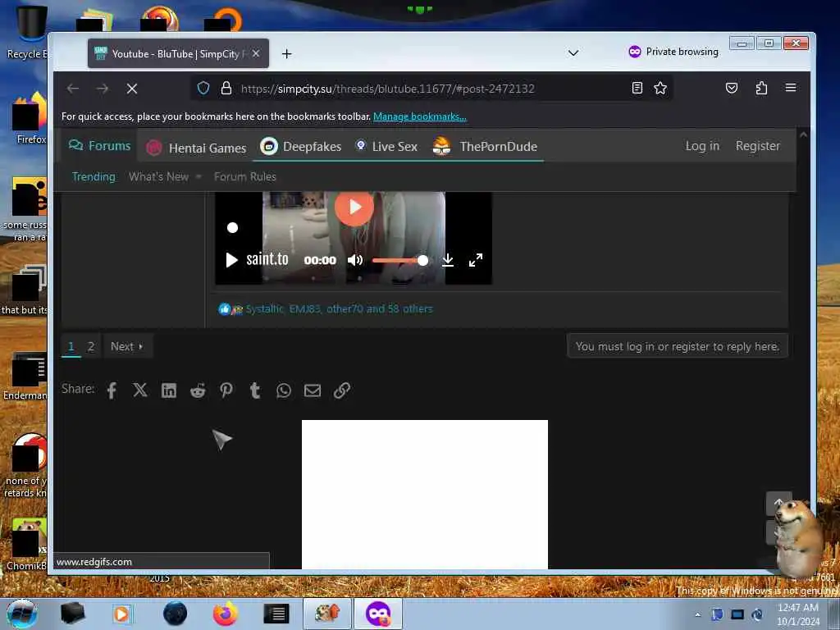Share thread on X
Screen dimensions: 840x630
(139, 390)
